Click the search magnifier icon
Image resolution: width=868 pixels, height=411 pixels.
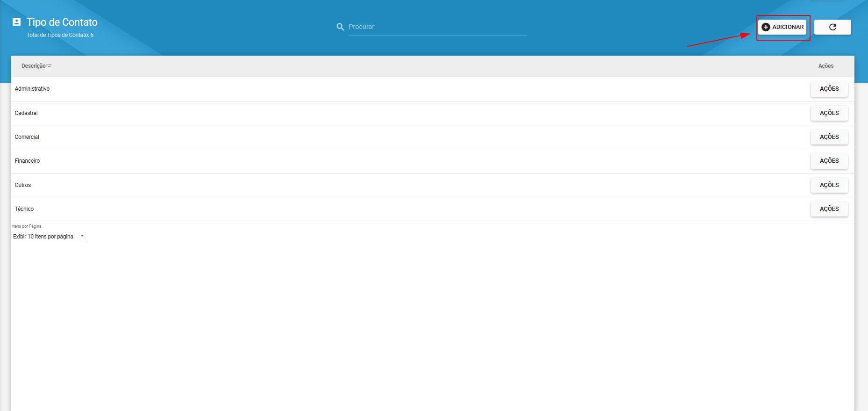[x=340, y=27]
